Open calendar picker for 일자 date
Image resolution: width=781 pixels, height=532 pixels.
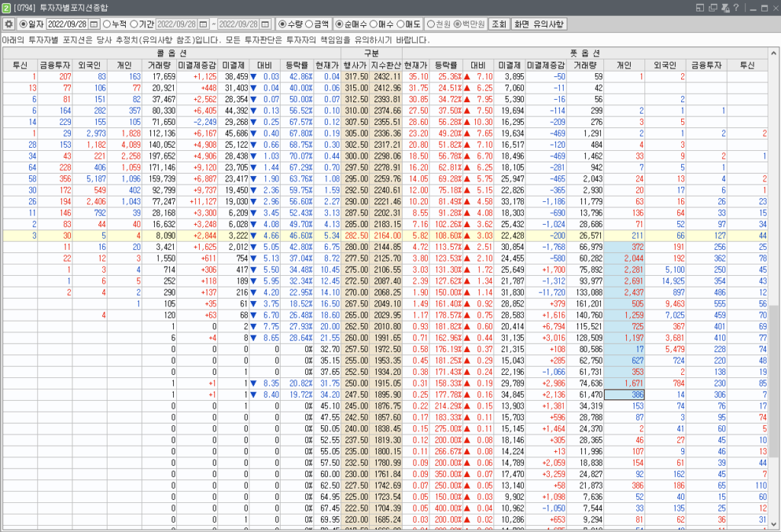pos(94,24)
